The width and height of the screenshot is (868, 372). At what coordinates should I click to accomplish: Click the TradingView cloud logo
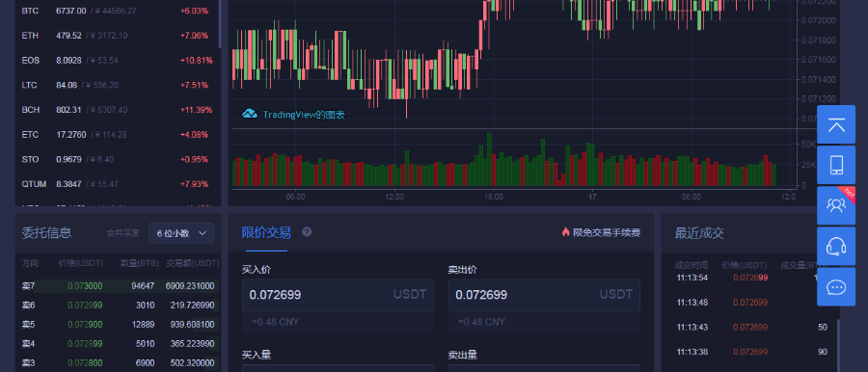pyautogui.click(x=250, y=114)
